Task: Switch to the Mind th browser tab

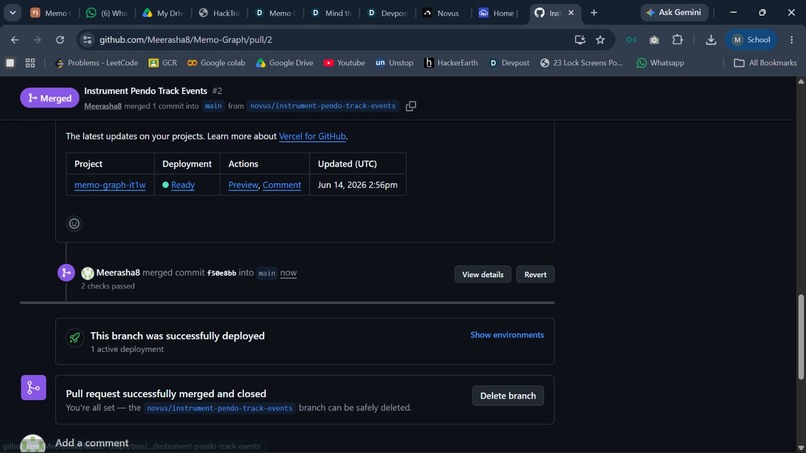Action: 331,13
